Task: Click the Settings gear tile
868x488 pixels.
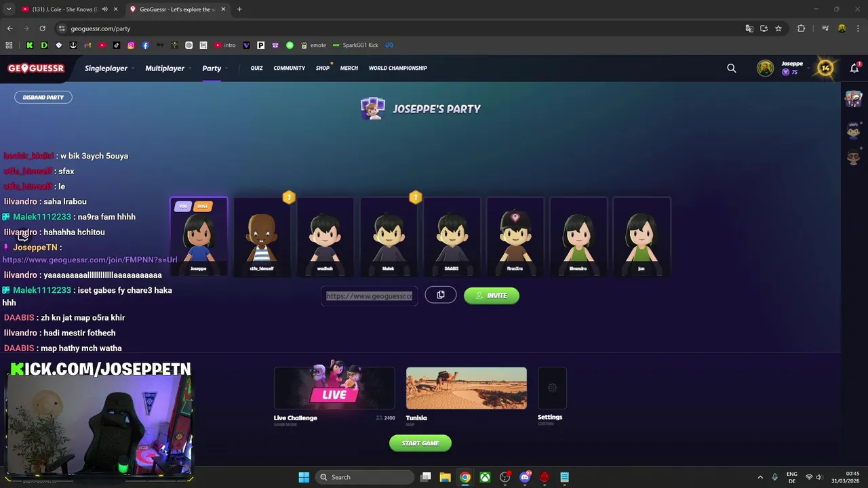Action: pos(552,388)
